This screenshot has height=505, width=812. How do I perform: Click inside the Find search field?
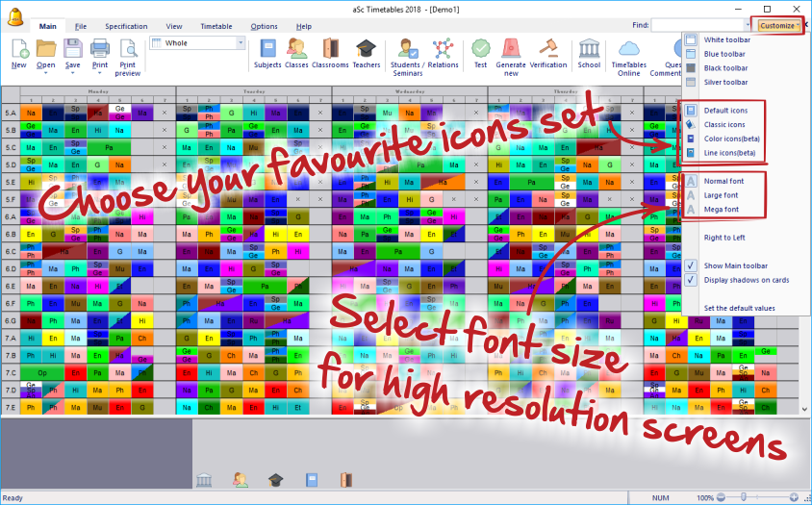point(697,26)
